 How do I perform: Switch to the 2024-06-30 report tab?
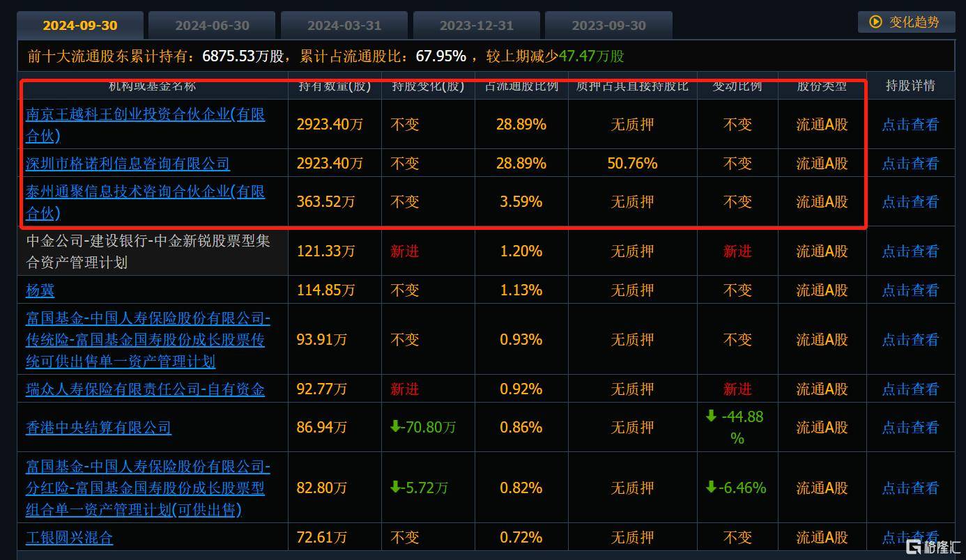tap(212, 25)
